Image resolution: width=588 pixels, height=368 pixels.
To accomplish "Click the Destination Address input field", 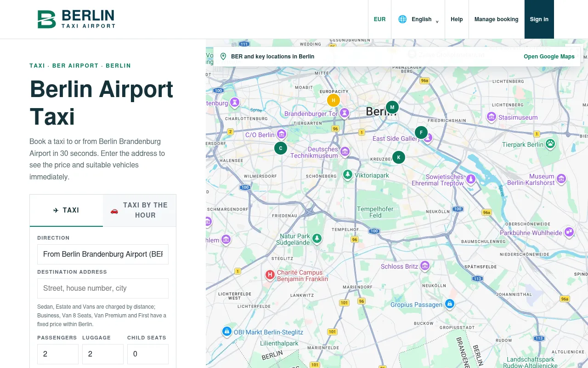I will (103, 288).
